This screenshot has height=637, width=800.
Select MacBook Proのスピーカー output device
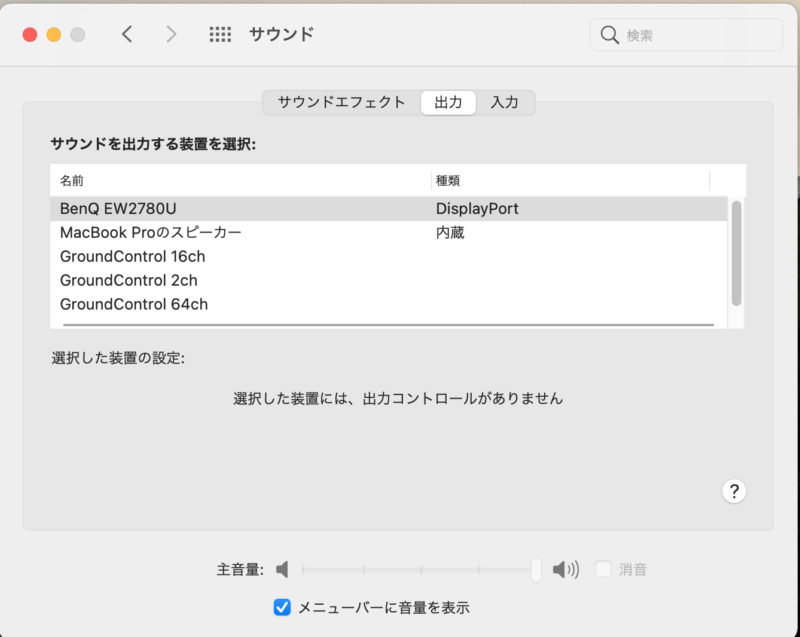coord(388,233)
